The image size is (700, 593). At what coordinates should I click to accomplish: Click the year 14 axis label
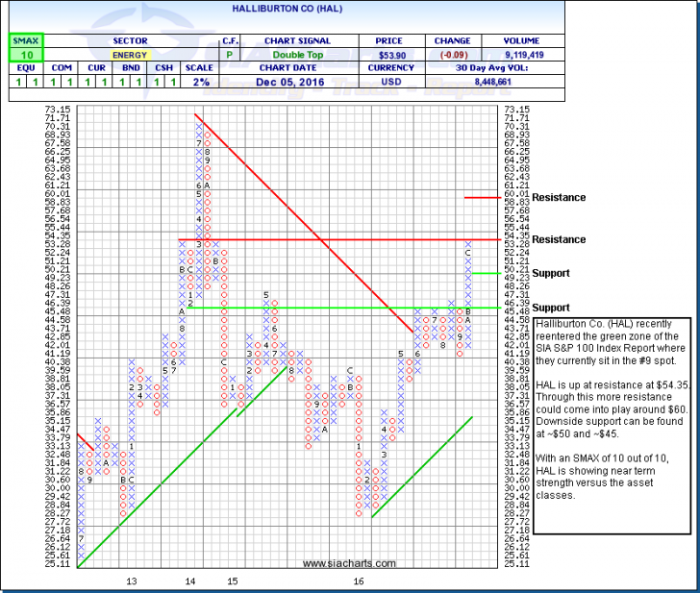coord(191,581)
